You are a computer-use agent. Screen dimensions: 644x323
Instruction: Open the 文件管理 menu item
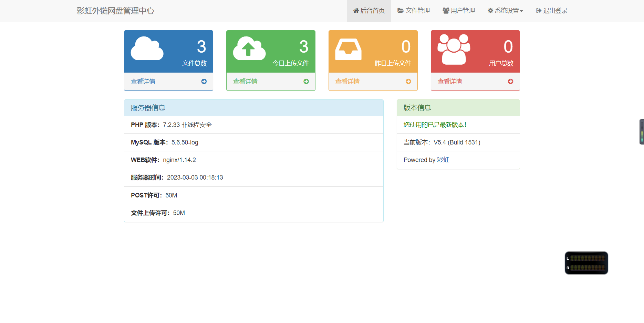point(413,10)
